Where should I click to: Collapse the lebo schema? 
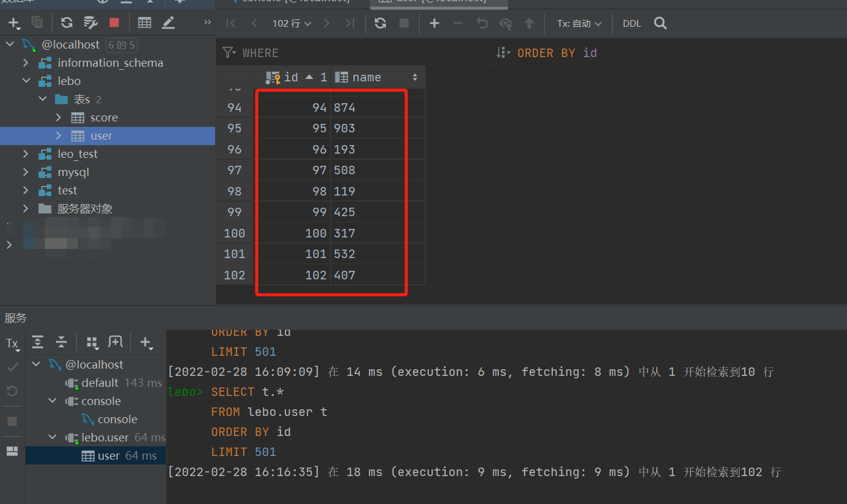pos(26,81)
